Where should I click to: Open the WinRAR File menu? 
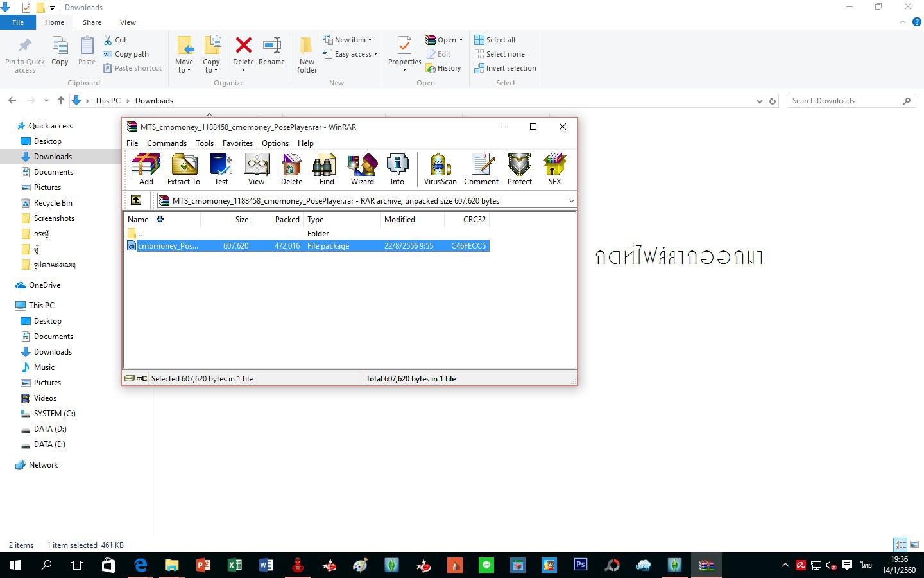(132, 143)
